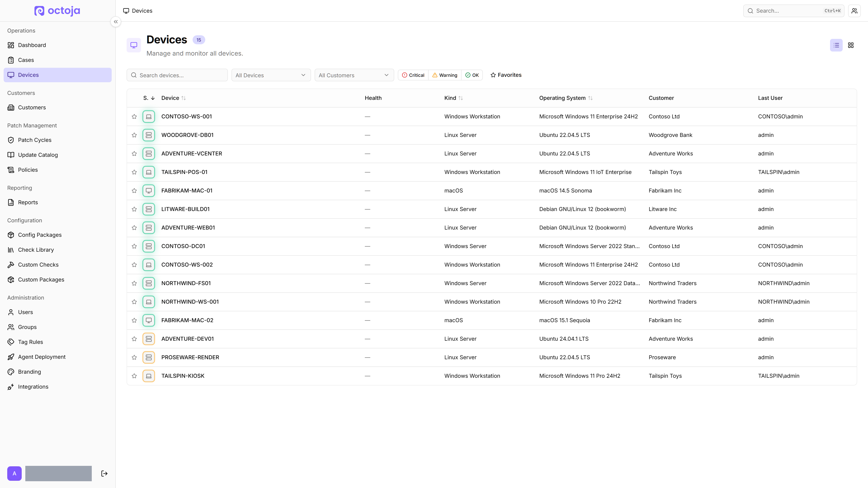Switch to grid view layout

pyautogui.click(x=851, y=45)
